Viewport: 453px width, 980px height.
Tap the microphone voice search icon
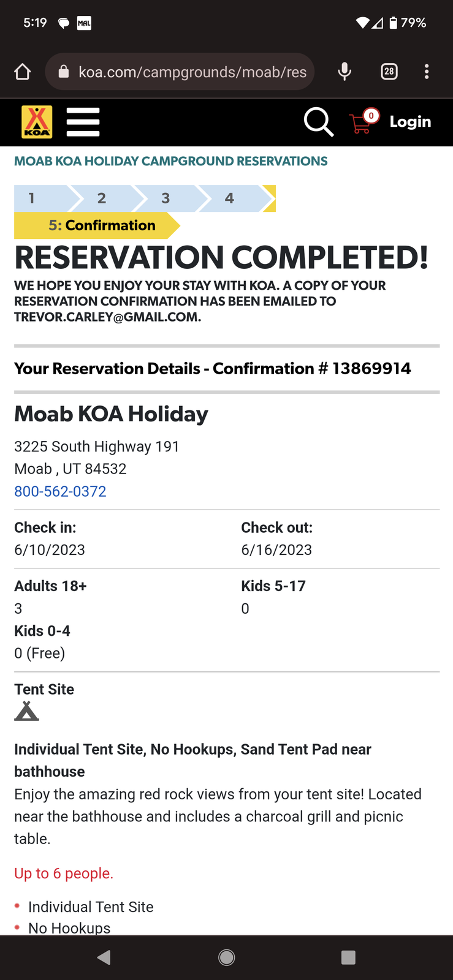point(345,72)
